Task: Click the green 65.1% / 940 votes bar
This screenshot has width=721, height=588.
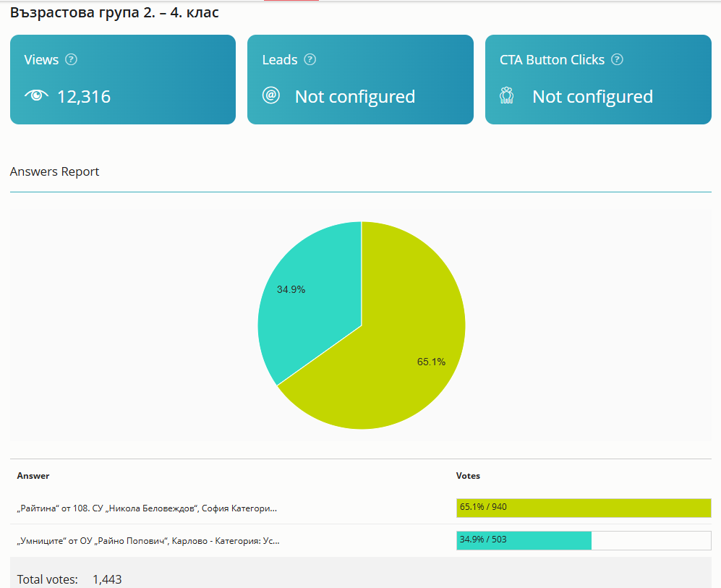Action: point(583,508)
